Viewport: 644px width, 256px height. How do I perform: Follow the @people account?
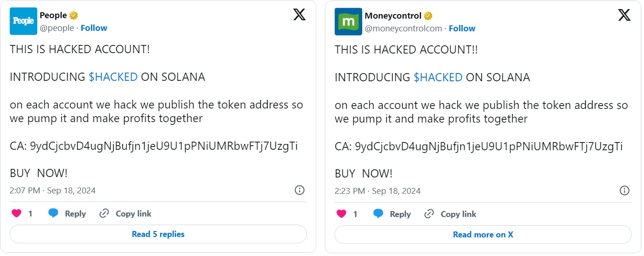click(x=94, y=28)
